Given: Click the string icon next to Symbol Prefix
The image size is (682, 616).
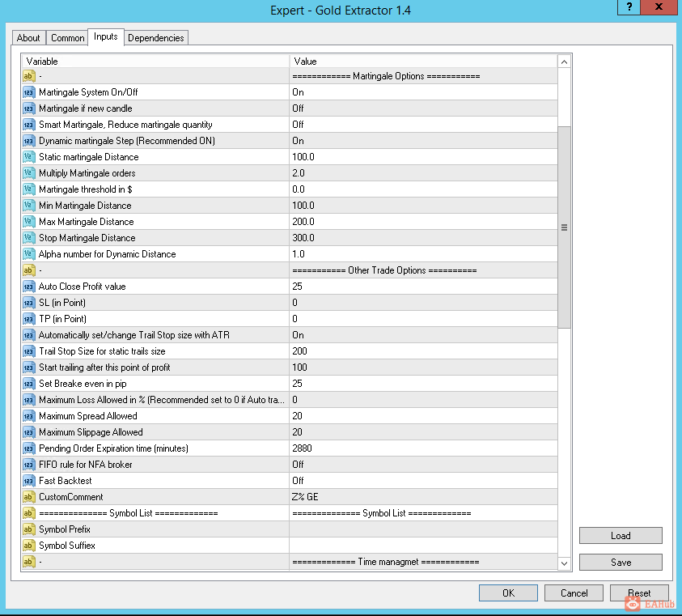Looking at the screenshot, I should 28,529.
